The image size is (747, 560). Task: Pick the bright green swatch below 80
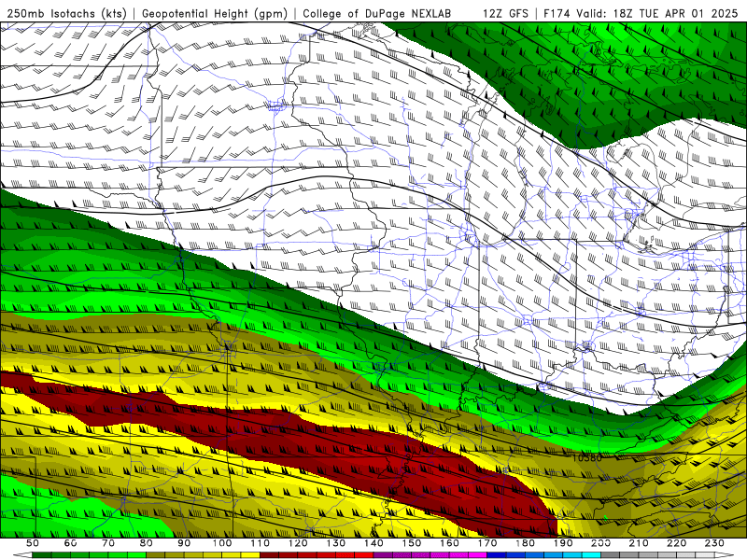coord(136,555)
